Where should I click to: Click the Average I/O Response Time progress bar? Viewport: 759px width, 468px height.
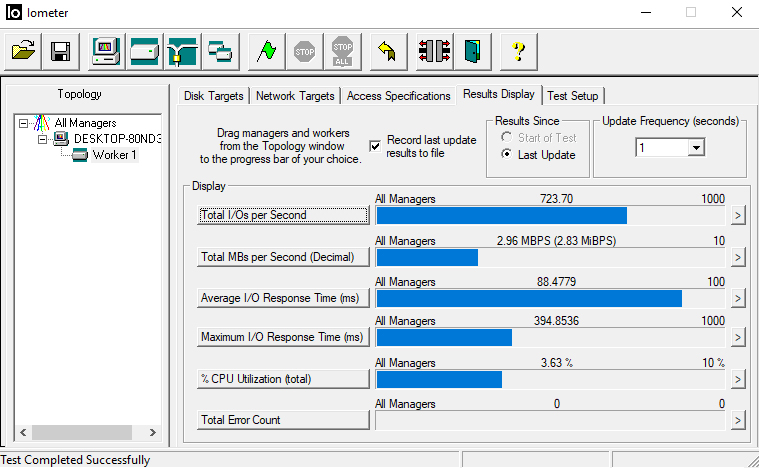[x=550, y=299]
